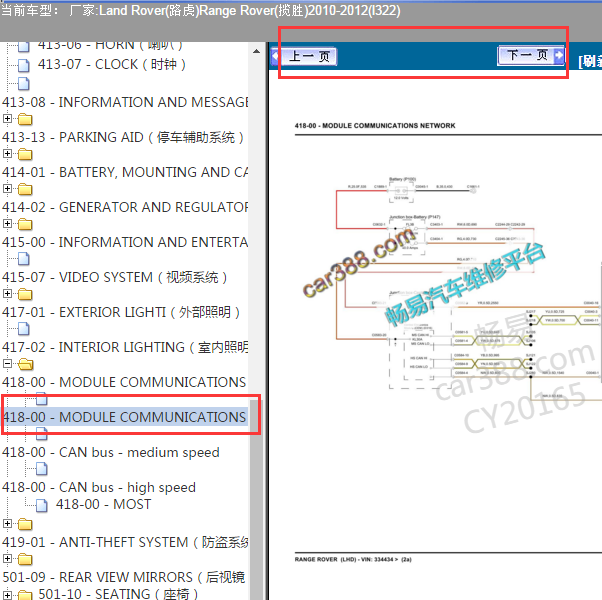The width and height of the screenshot is (602, 600).
Task: Click the document icon for 417-02 INTERIOR LIGHTING
Action: [x=24, y=329]
